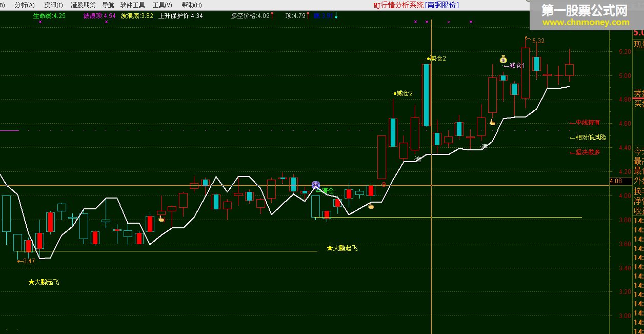Click the 3.80 price axis label
644x334 pixels.
625,220
